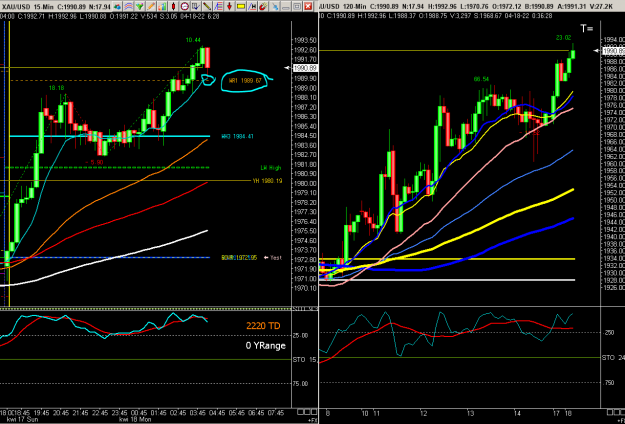
Task: Select the red candlestick chart type
Action: (x=173, y=6)
